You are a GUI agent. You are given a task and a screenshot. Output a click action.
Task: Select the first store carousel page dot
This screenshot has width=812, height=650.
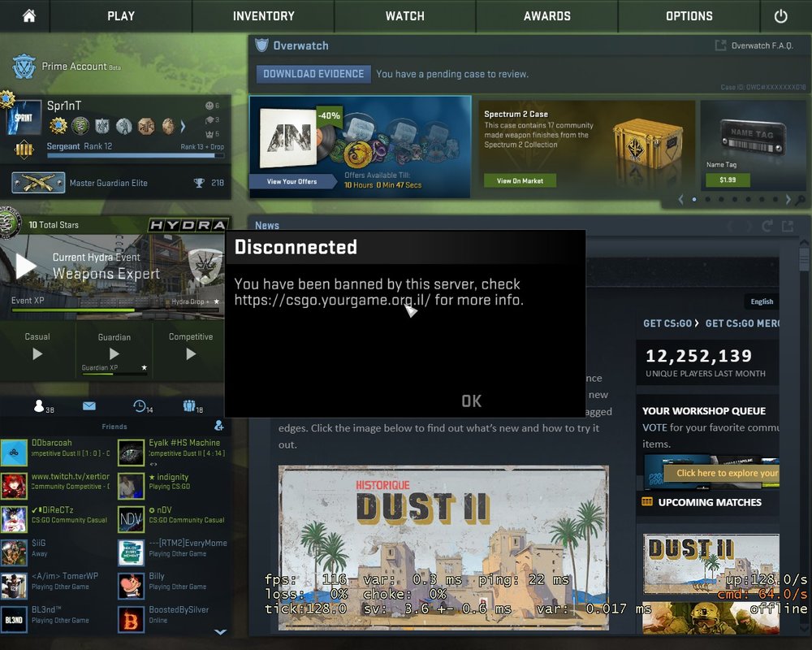point(693,199)
